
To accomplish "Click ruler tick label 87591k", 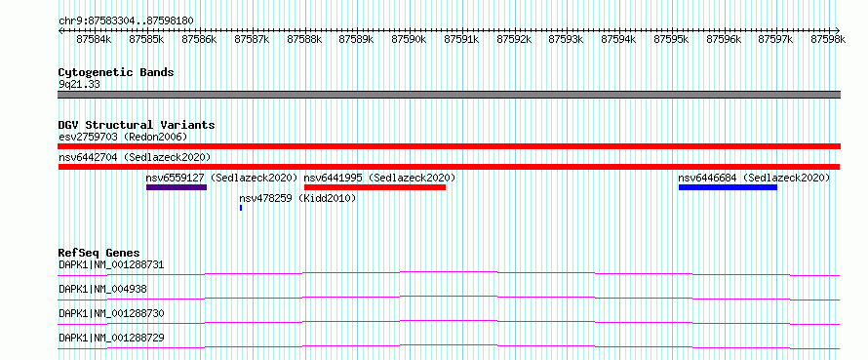I will 461,39.
